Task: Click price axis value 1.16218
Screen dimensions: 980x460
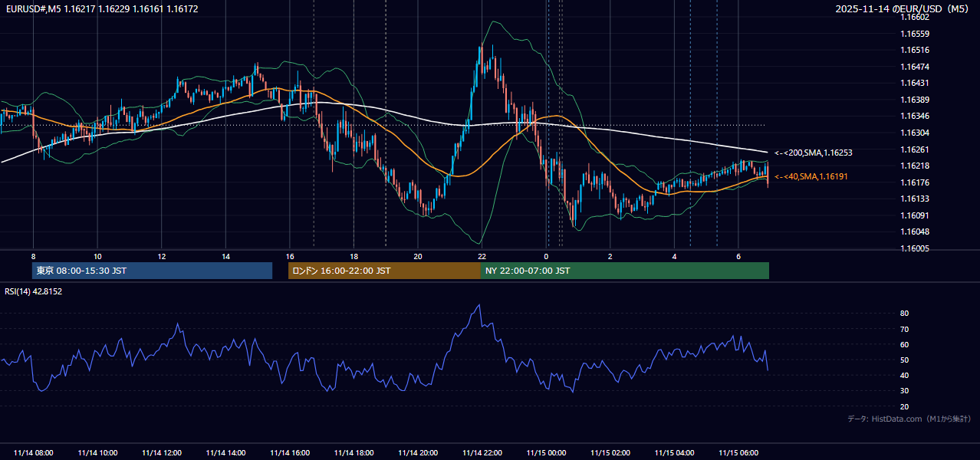Action: point(915,166)
